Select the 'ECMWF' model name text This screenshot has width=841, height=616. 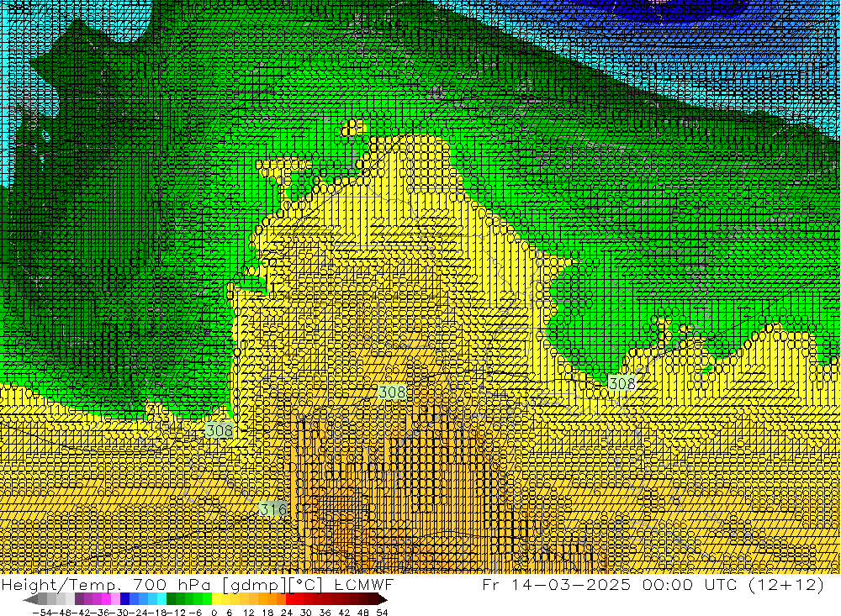[364, 584]
